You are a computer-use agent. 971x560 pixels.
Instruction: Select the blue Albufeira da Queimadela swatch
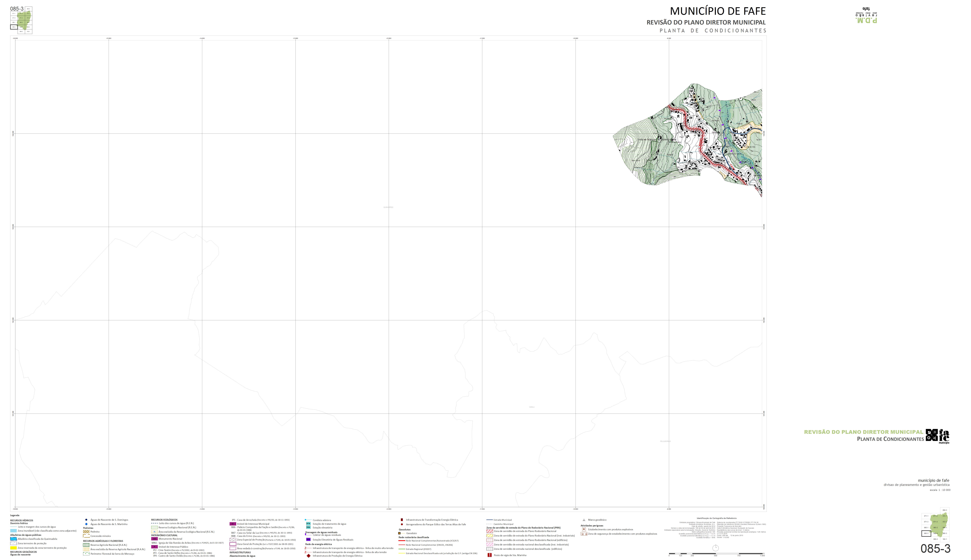click(x=13, y=539)
